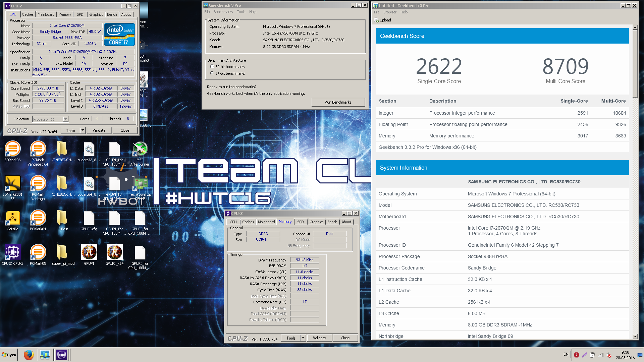Click the Core Speed value field
This screenshot has height=362, width=644.
click(x=48, y=88)
